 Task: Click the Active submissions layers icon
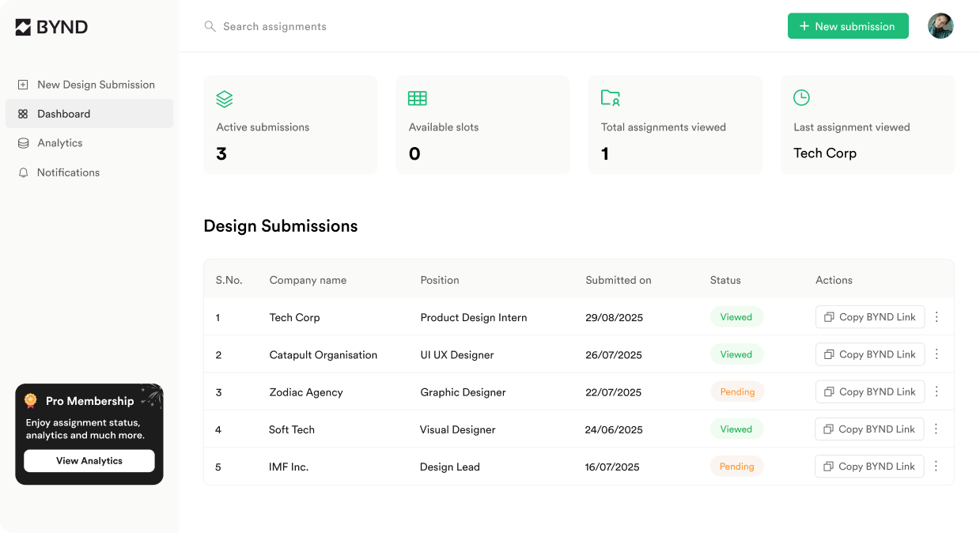(x=225, y=99)
